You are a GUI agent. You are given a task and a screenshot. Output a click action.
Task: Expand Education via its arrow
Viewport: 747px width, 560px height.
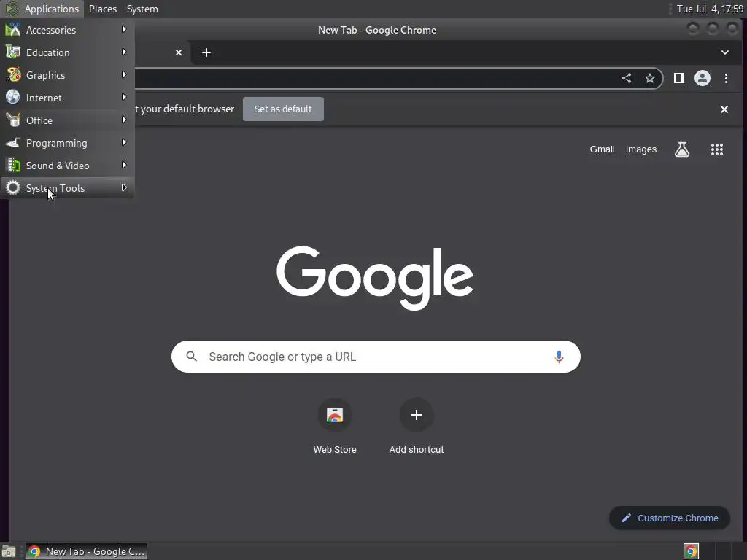124,52
